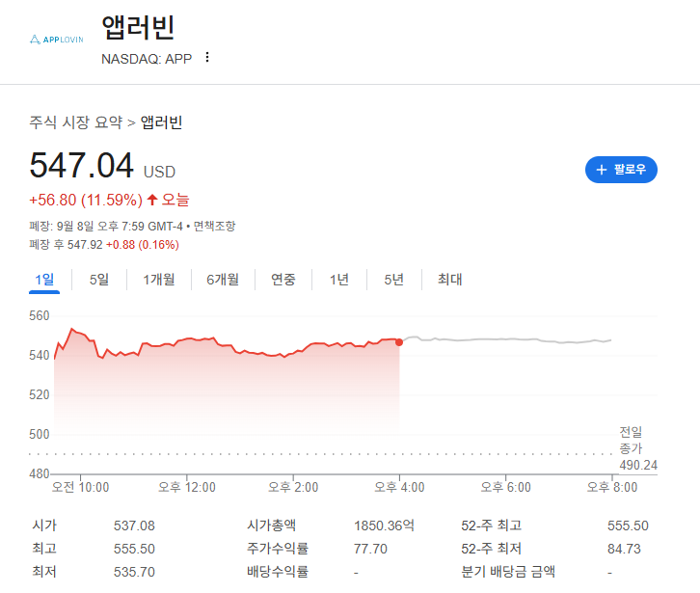This screenshot has height=593, width=700.
Task: Click the red up arrow price indicator
Action: (151, 201)
